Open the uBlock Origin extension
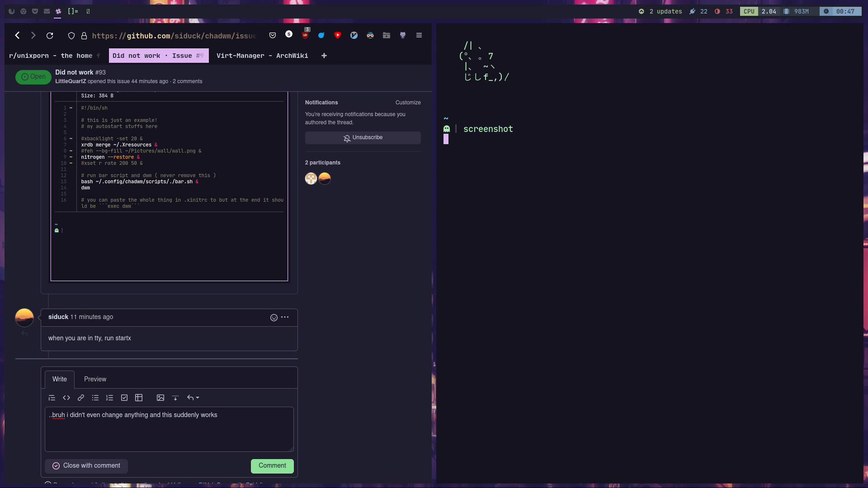This screenshot has width=868, height=488. (305, 35)
